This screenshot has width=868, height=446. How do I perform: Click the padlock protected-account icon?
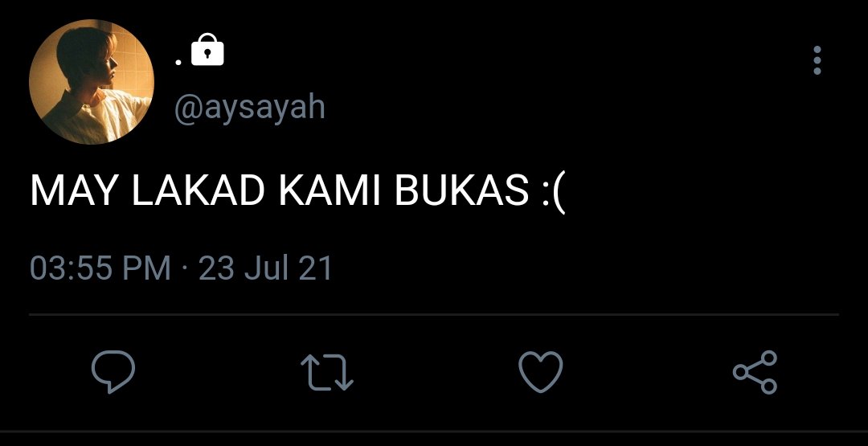(207, 49)
